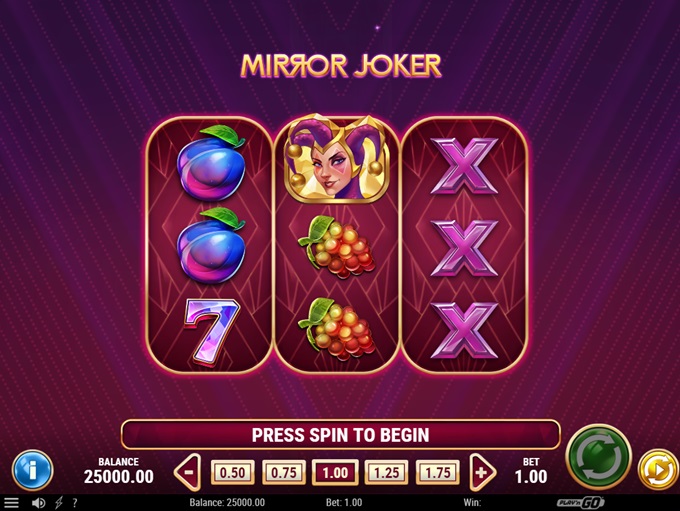Click the purple seven symbol

coord(211,330)
